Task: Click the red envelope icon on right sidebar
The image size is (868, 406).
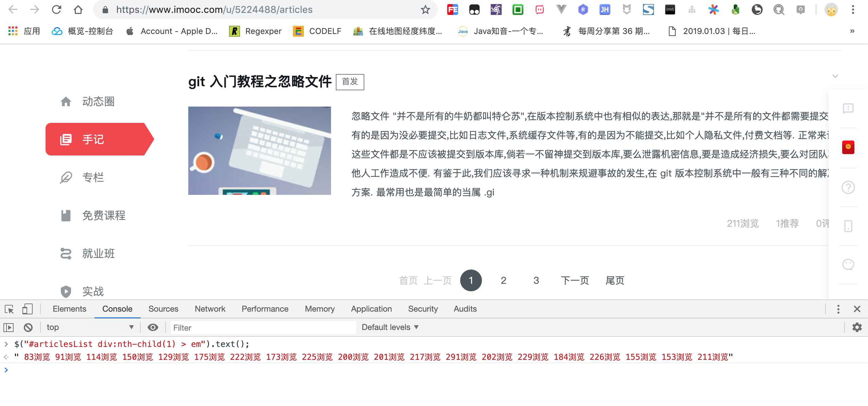Action: 848,147
